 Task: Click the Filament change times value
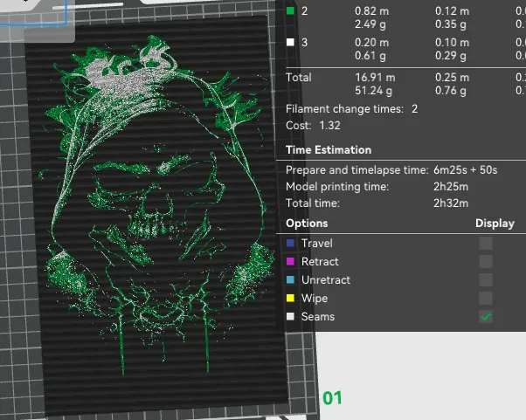click(x=415, y=109)
